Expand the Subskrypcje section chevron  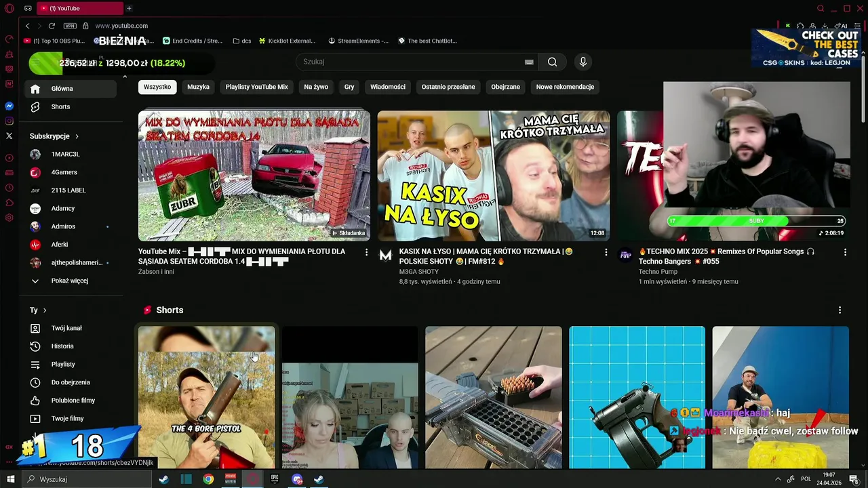coord(77,136)
